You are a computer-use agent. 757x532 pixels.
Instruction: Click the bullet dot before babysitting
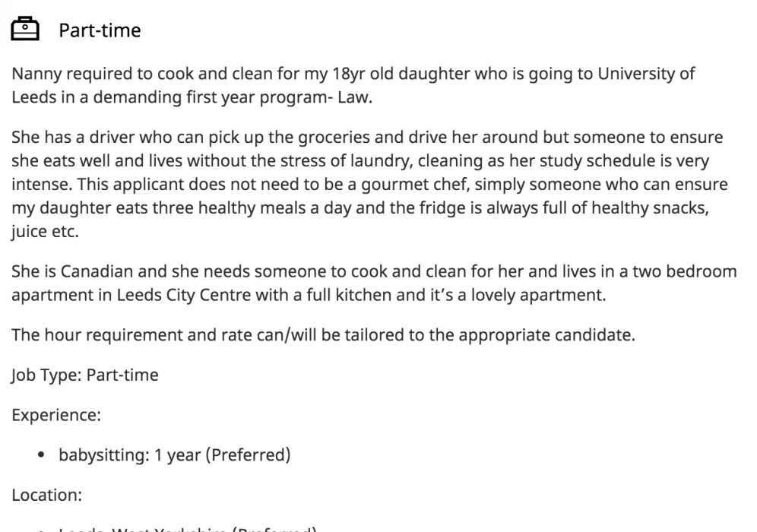click(41, 454)
